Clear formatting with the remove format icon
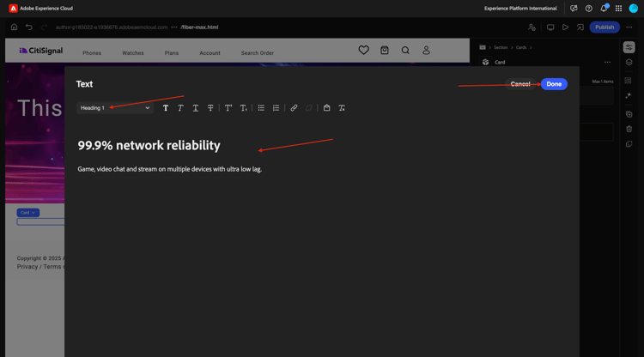Viewport: 644px width, 357px height. 342,108
